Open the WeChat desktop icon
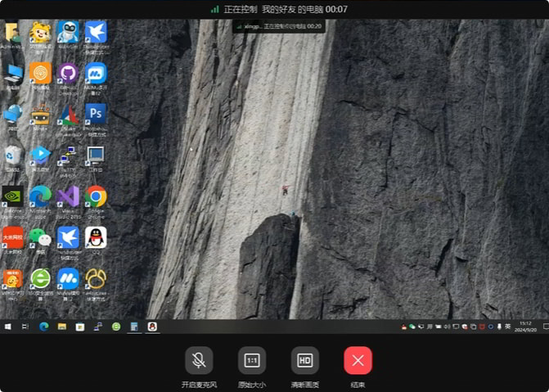Screen dimensions: 549x392 coord(39,237)
